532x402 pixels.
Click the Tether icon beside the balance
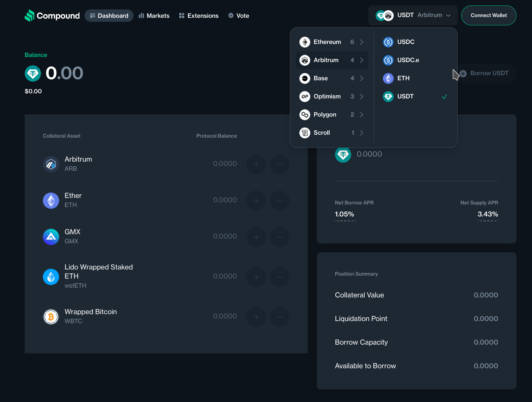33,74
